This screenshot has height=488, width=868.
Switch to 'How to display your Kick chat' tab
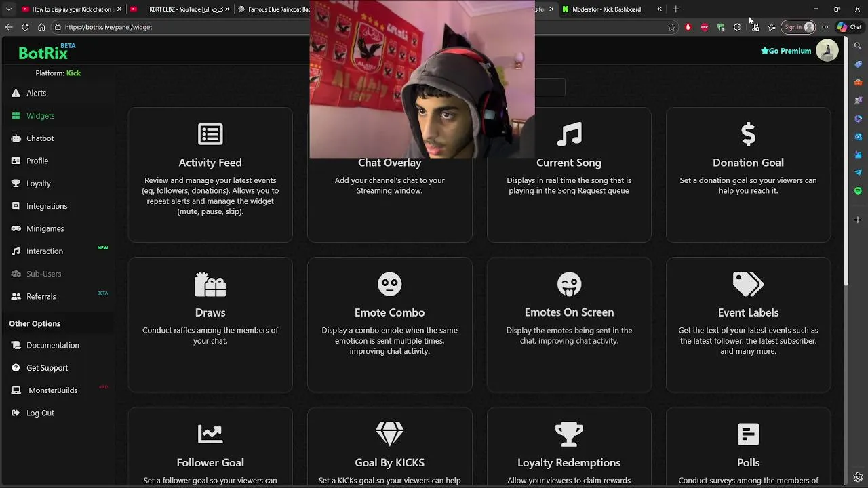click(x=71, y=9)
